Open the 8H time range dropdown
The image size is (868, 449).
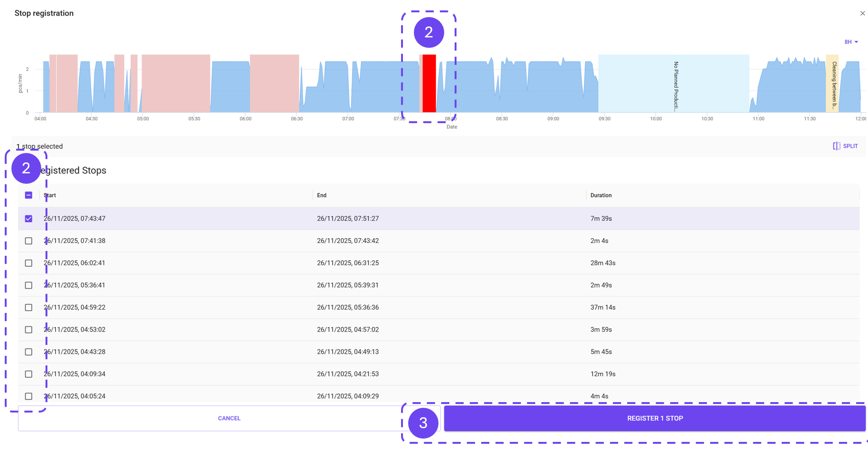(x=851, y=42)
